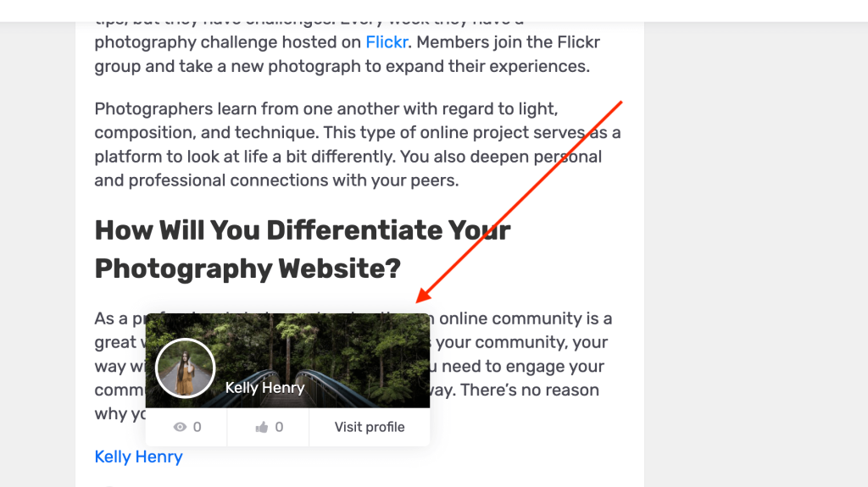Viewport: 868px width, 487px height.
Task: Click the word Photography Website? in the heading
Action: click(x=248, y=268)
